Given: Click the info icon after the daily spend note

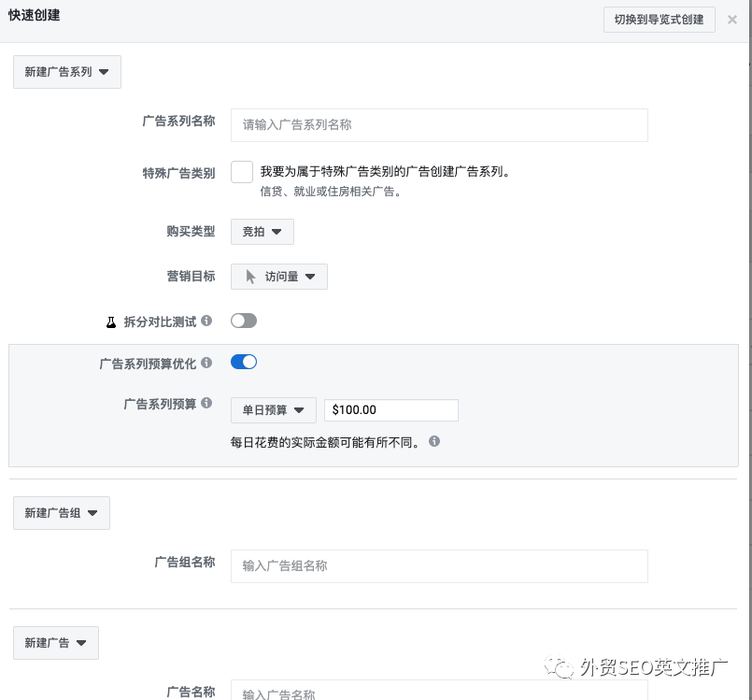Looking at the screenshot, I should pyautogui.click(x=433, y=440).
